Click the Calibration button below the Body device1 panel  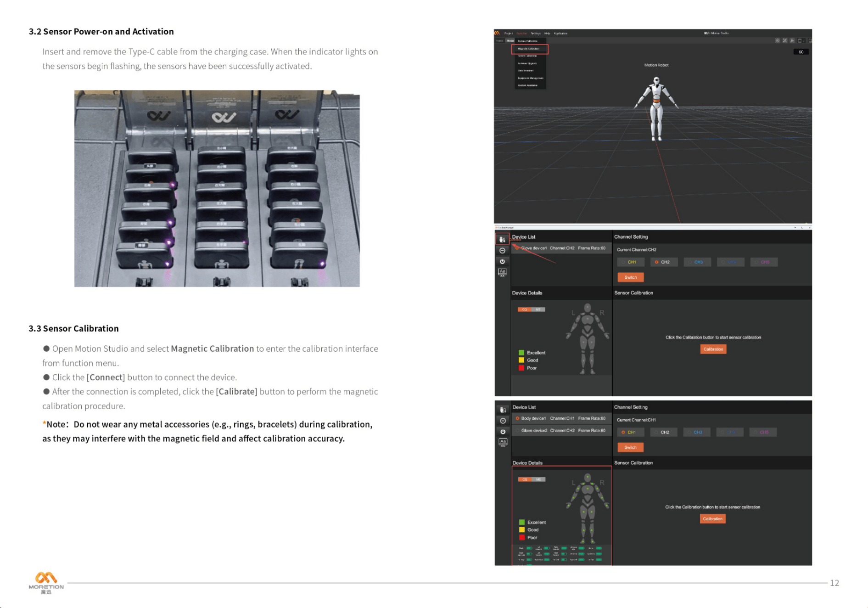712,519
